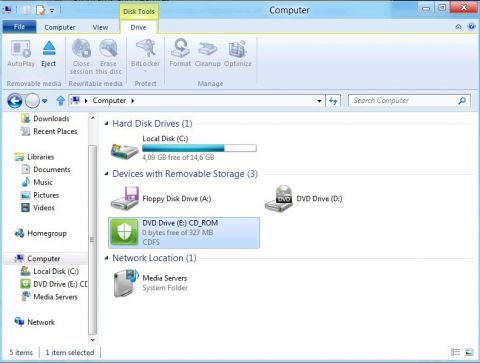Click the navigation pane scrollbar thumb
480x363 pixels.
click(x=93, y=240)
